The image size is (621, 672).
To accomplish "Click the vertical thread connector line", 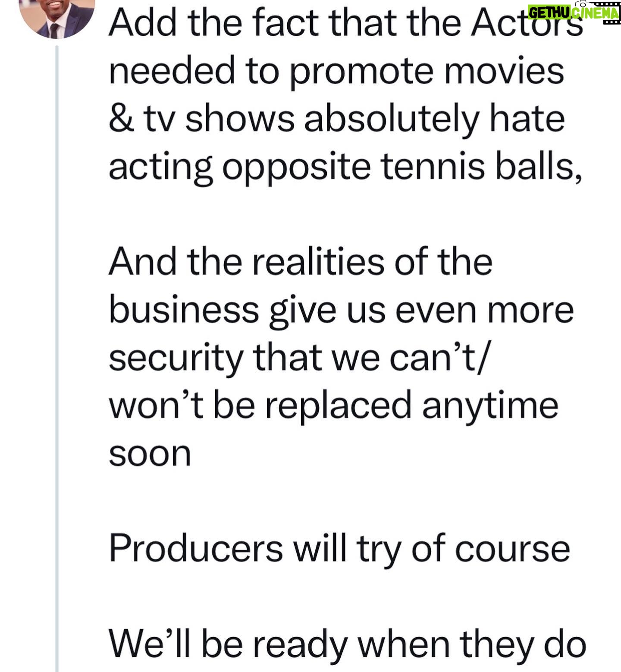I will point(57,359).
